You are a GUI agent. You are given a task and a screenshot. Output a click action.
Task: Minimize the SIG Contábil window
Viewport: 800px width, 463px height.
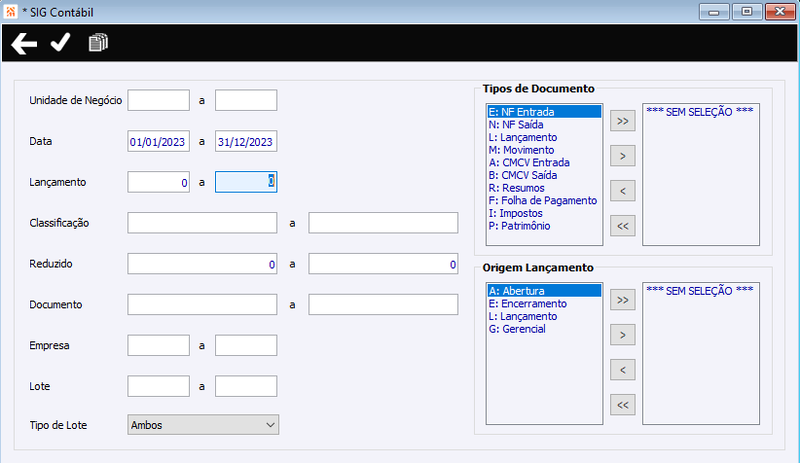(x=714, y=11)
